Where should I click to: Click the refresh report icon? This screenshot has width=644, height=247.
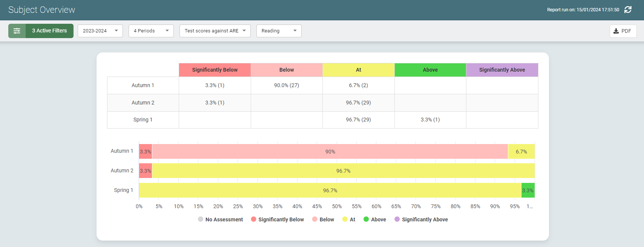[628, 10]
